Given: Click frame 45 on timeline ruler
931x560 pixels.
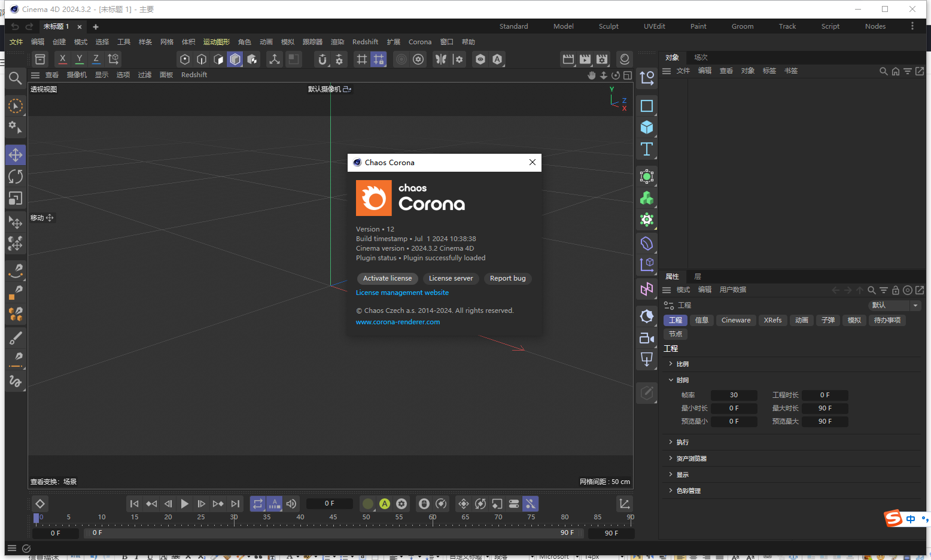Looking at the screenshot, I should pos(333,518).
